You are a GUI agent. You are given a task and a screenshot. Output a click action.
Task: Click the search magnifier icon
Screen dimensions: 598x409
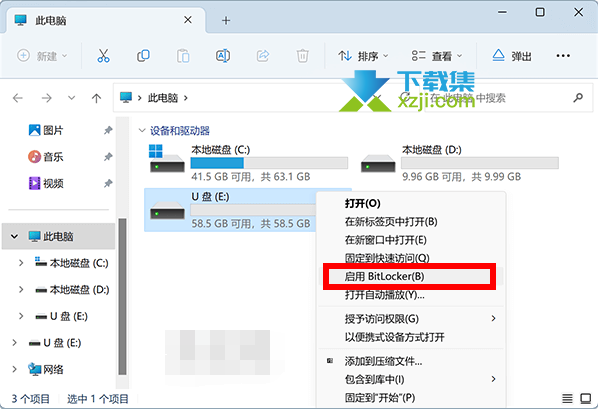[x=578, y=98]
